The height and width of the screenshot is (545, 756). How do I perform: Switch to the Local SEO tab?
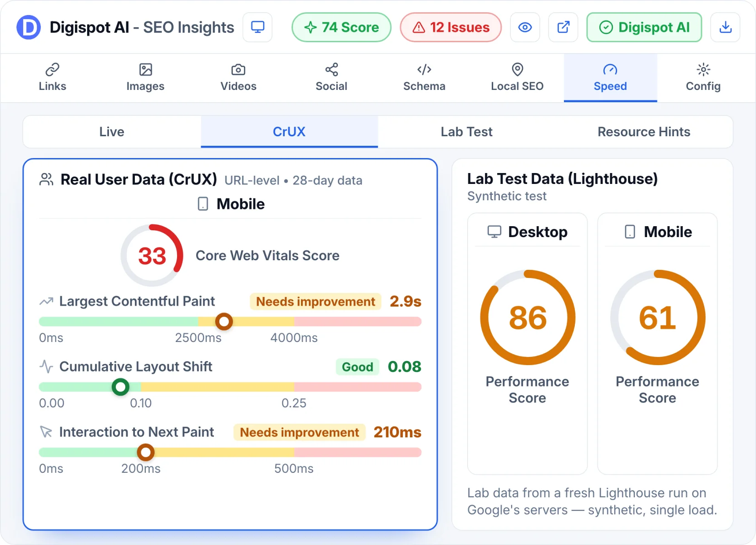(517, 78)
